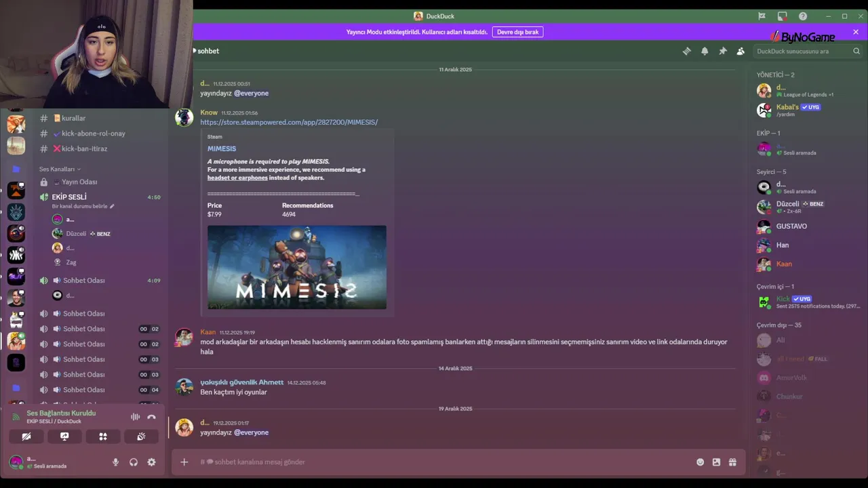Screen dimensions: 868x488
Task: Click Bir kanal durumu belirle status text
Action: [x=80, y=206]
